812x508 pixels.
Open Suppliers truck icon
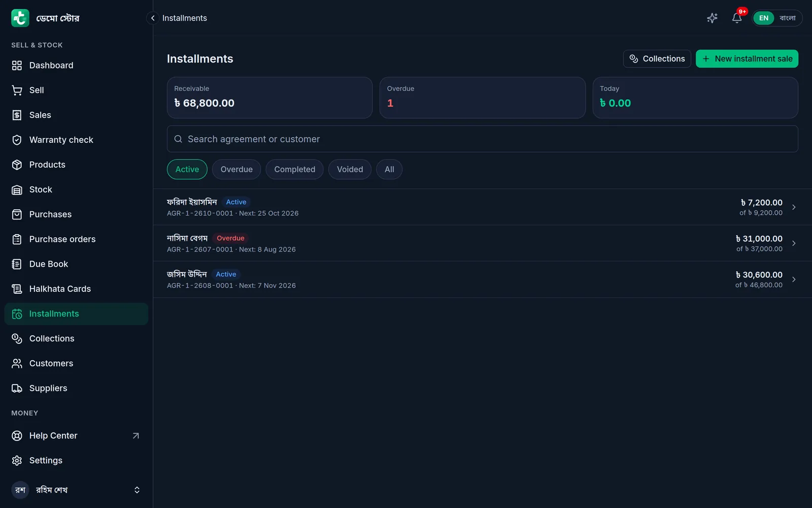point(17,388)
